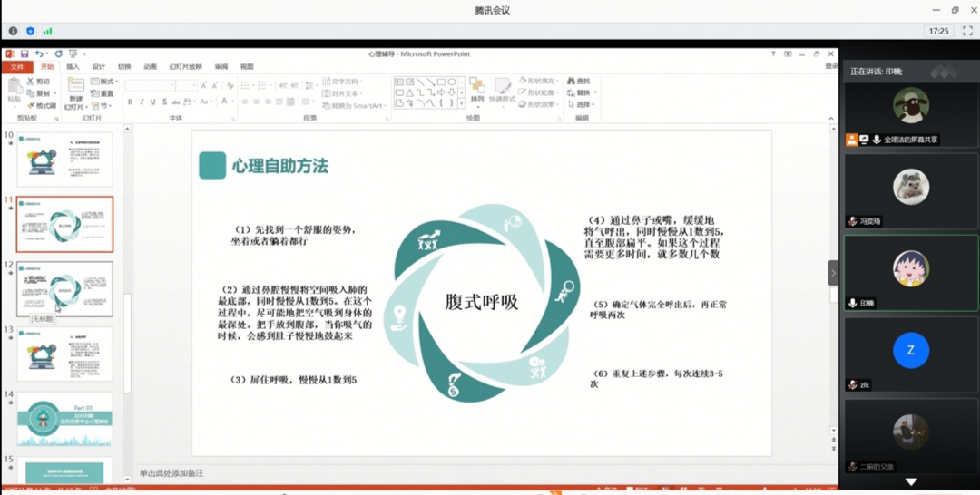Open the Arrange shapes tool
Screen dimensions: 980x495
(477, 90)
